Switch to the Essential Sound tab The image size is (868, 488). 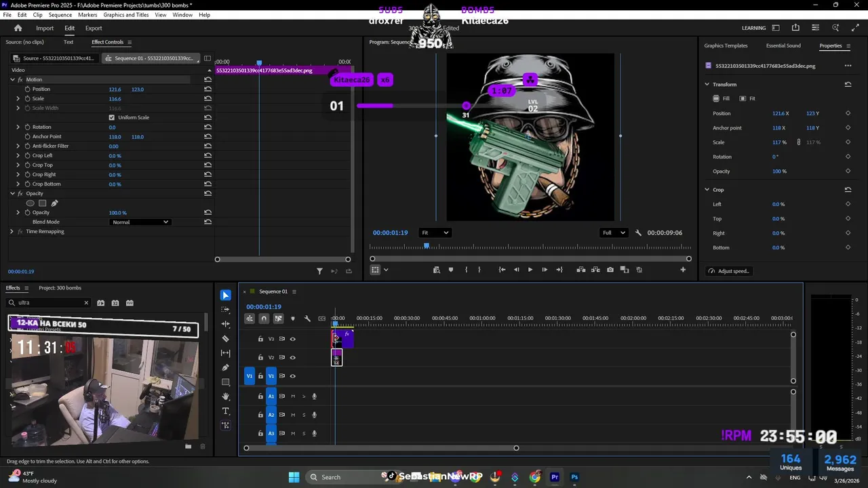pos(783,45)
